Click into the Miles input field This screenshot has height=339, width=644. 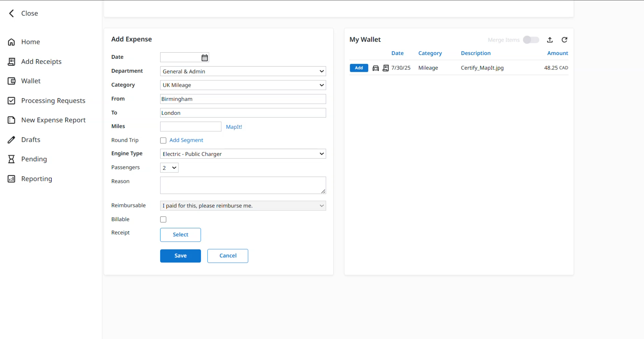click(191, 127)
